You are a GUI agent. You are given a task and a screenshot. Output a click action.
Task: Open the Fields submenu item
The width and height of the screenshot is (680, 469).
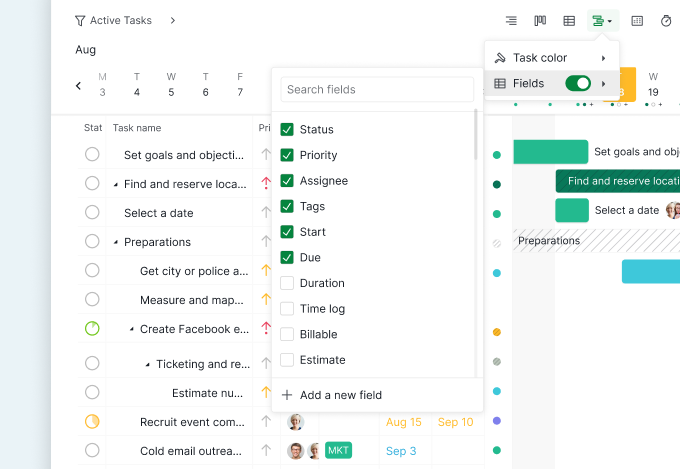pos(528,83)
